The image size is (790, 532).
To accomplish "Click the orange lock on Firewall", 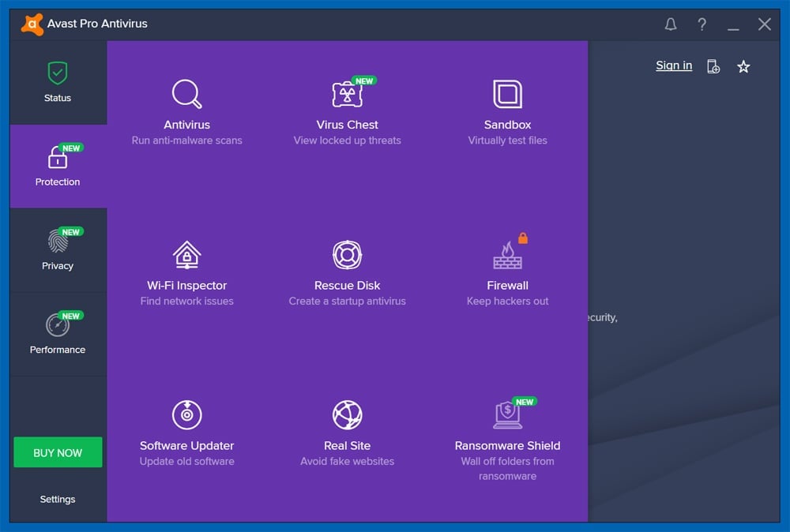I will click(523, 238).
